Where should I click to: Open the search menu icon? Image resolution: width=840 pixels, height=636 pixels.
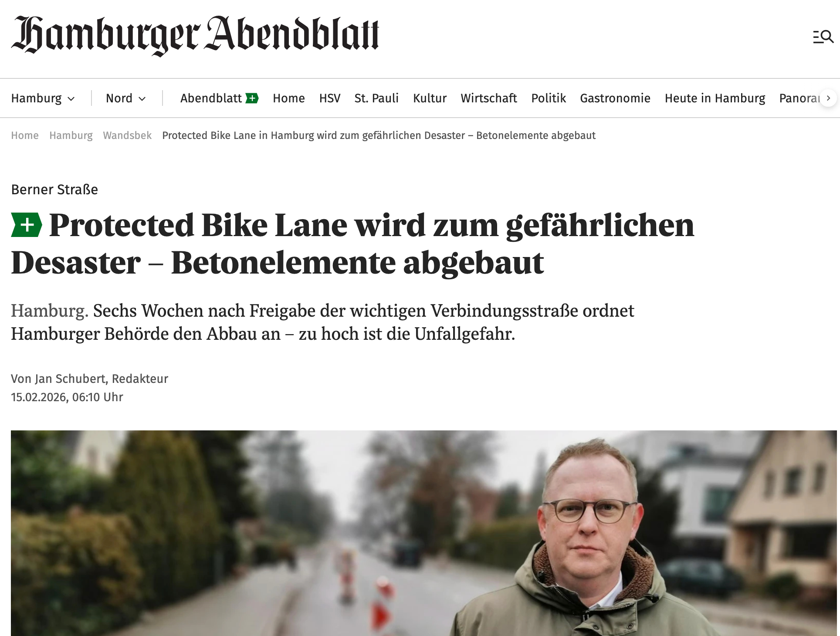click(x=823, y=37)
